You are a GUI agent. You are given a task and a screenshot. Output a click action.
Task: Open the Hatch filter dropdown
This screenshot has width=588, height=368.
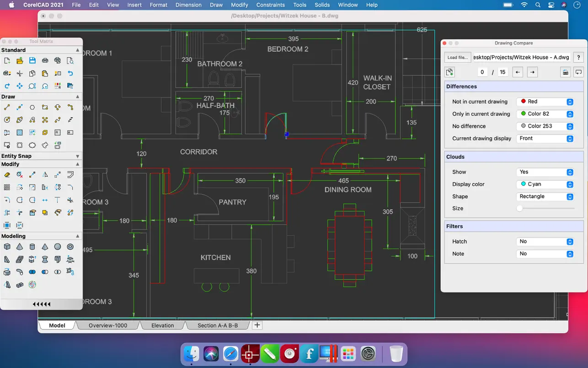[545, 242]
